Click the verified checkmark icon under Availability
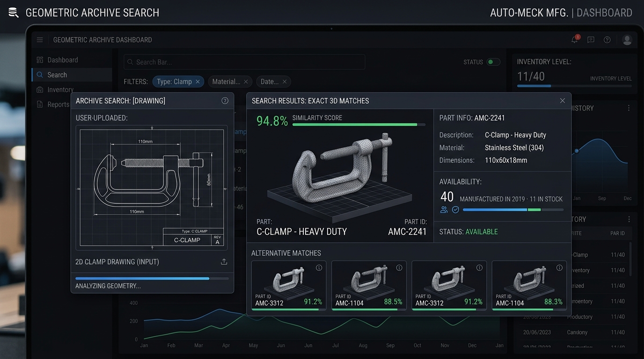 pos(455,210)
